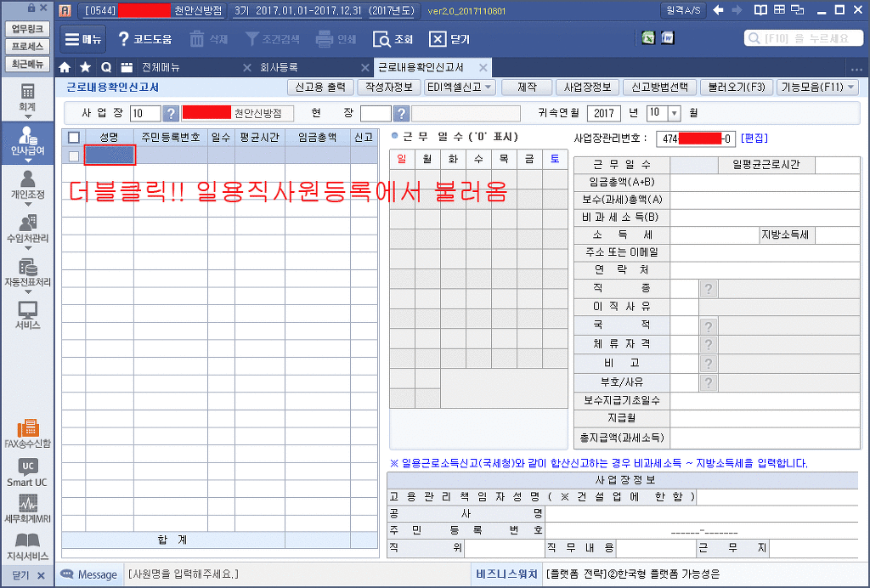Click the back arrow in title bar
Viewport: 870px width, 588px height.
click(718, 10)
